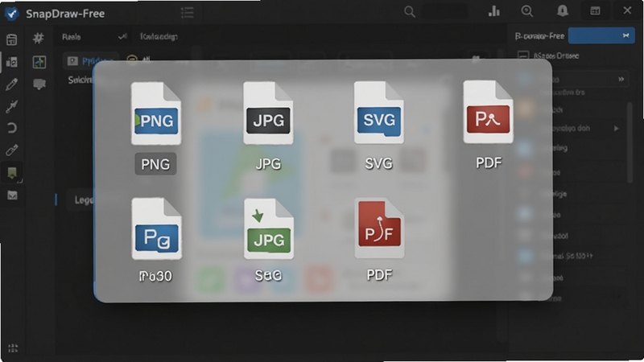Select the pencil tool in left sidebar
This screenshot has width=644, height=362.
pyautogui.click(x=12, y=84)
